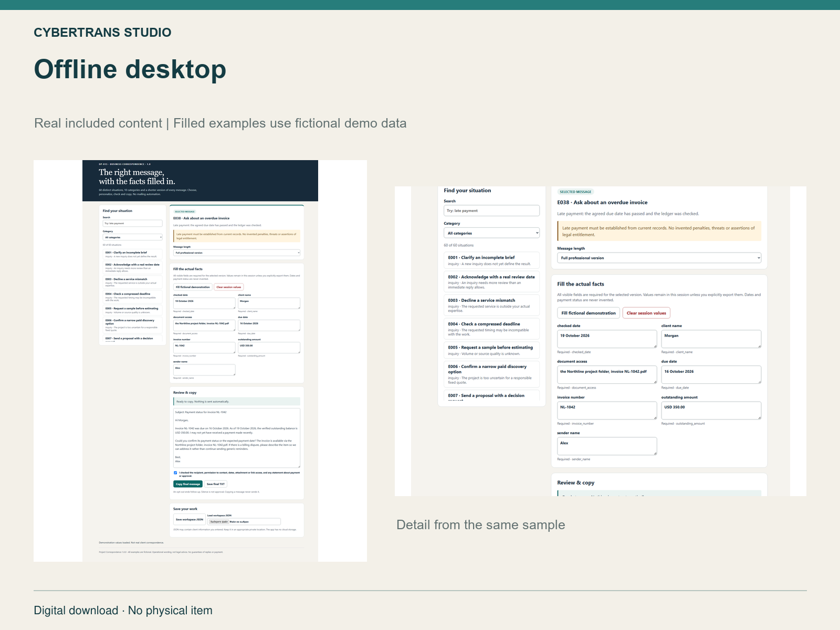Click Save workspace JSON in full-page sample

click(x=190, y=519)
